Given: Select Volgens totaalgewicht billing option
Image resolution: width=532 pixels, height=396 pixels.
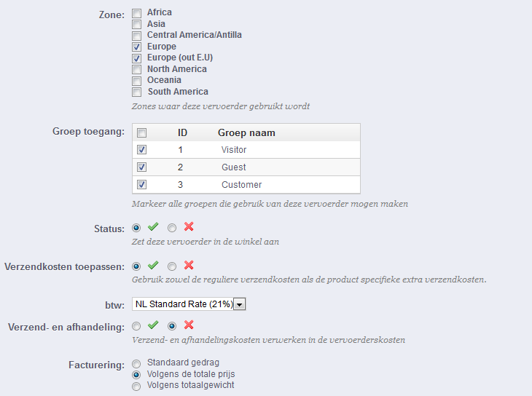Looking at the screenshot, I should click(x=136, y=386).
